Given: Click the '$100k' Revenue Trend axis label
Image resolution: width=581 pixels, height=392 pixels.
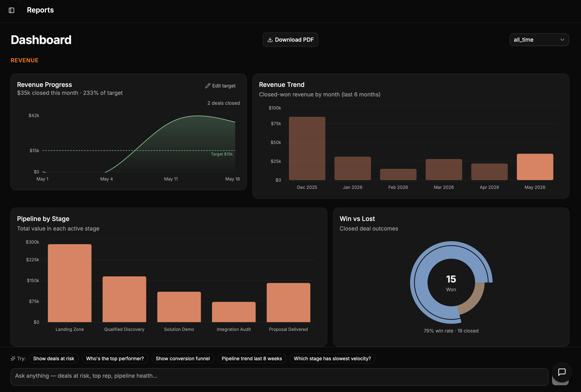Looking at the screenshot, I should coord(275,108).
